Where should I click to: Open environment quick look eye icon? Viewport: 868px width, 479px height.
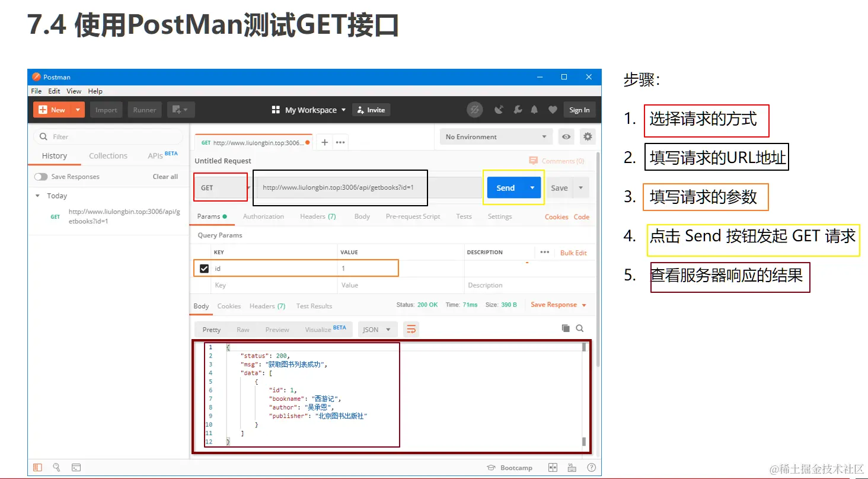click(x=567, y=137)
